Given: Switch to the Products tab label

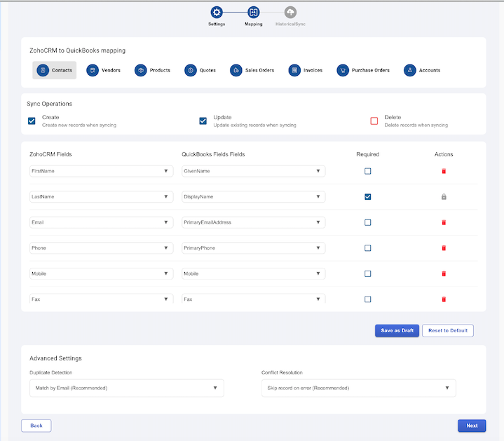Looking at the screenshot, I should click(160, 70).
